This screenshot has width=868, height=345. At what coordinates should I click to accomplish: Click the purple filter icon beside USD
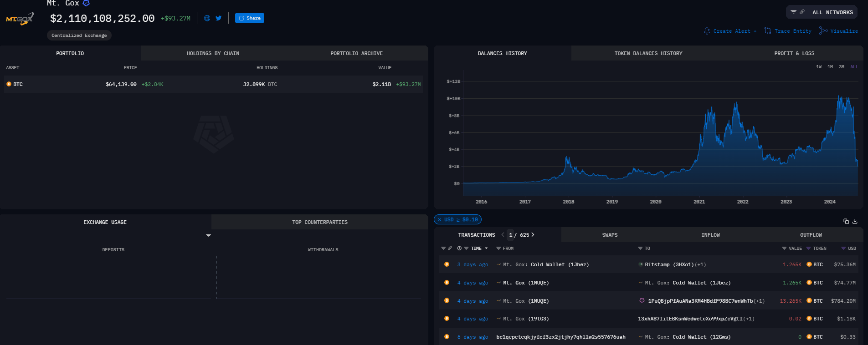[x=843, y=249]
